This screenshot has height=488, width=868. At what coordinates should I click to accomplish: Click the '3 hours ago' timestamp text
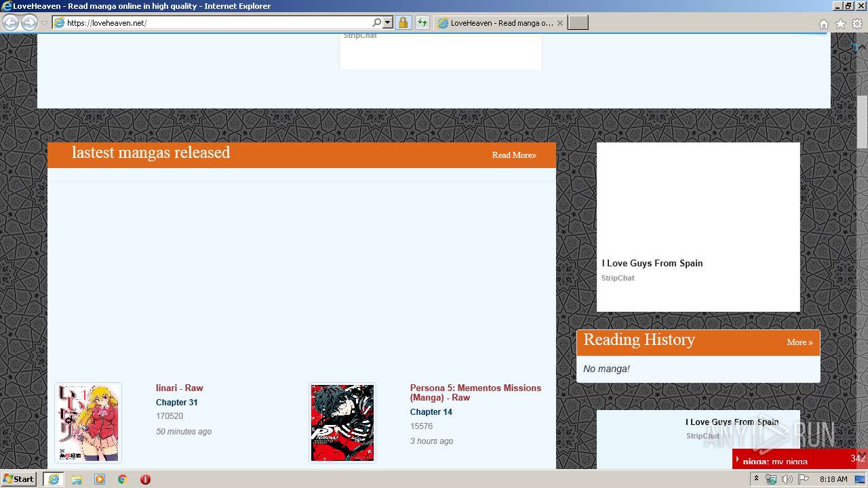432,441
